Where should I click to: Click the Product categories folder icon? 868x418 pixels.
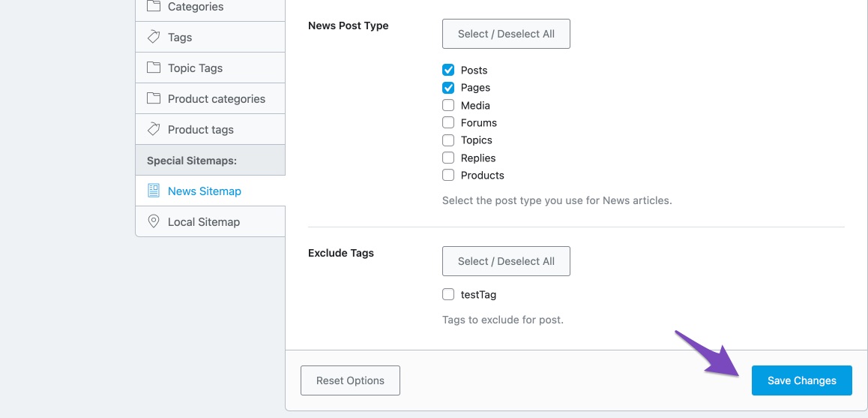point(154,98)
